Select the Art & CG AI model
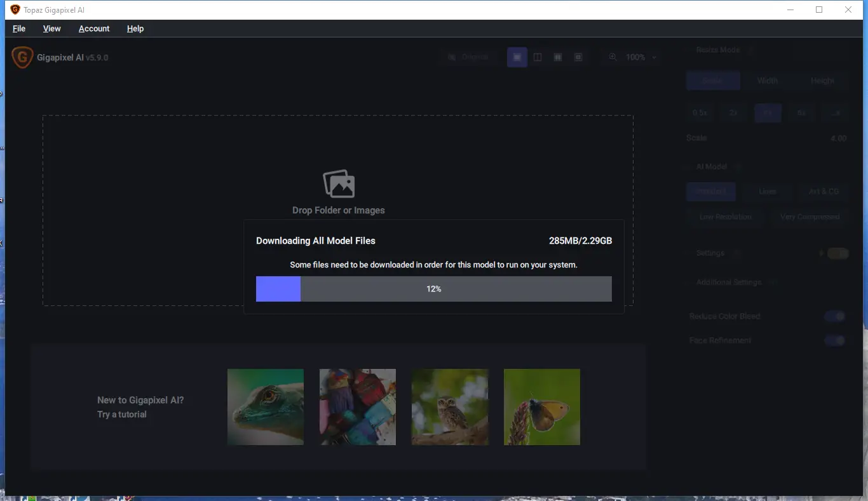Viewport: 868px width, 501px height. click(x=824, y=191)
